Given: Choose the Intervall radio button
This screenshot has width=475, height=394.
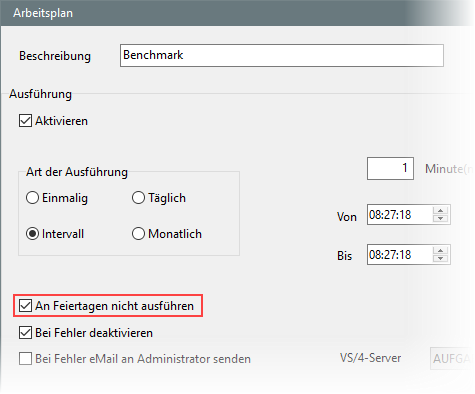Looking at the screenshot, I should click(x=32, y=234).
